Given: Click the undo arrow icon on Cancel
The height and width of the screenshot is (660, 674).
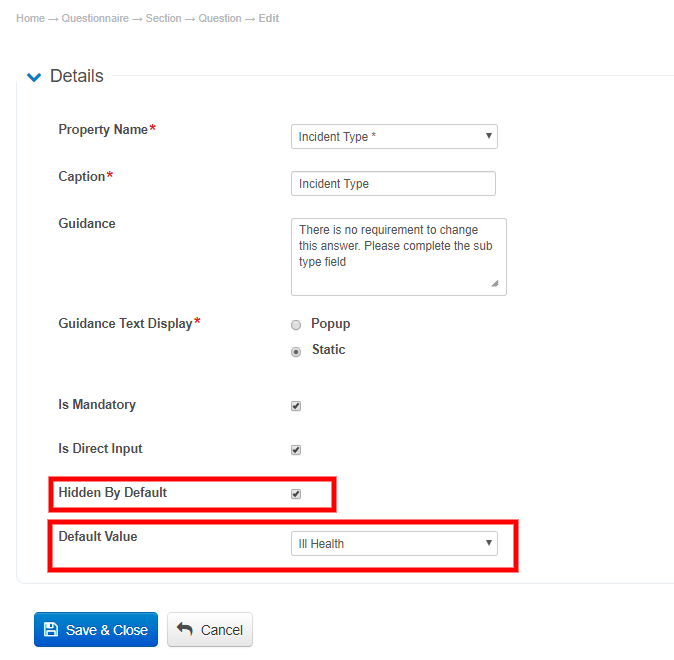Looking at the screenshot, I should (x=185, y=630).
